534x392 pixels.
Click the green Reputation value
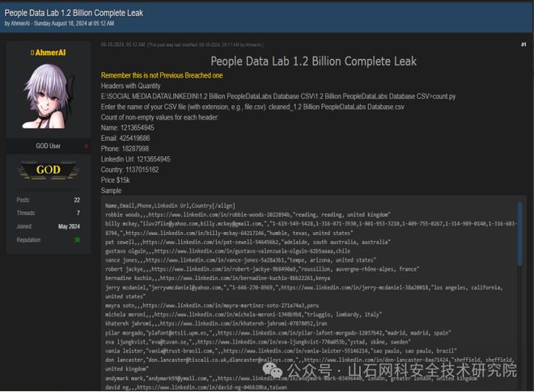tap(78, 240)
